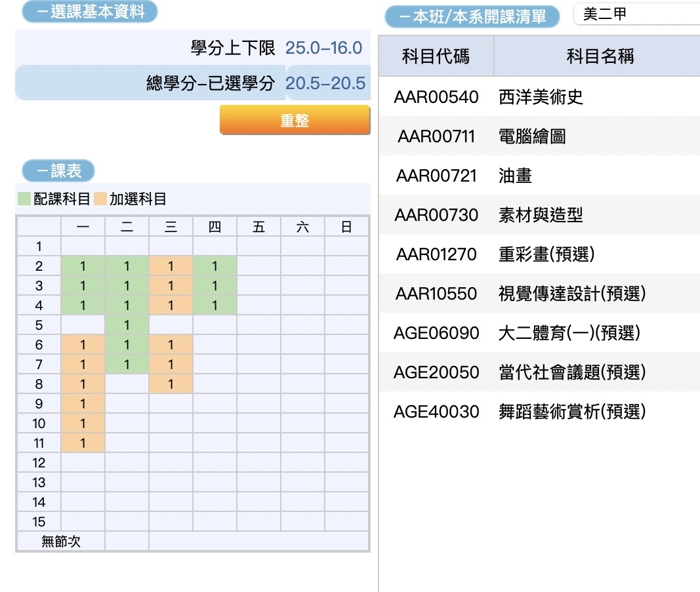Select course 當代社會議題(預選)
This screenshot has width=700, height=592.
pos(572,372)
